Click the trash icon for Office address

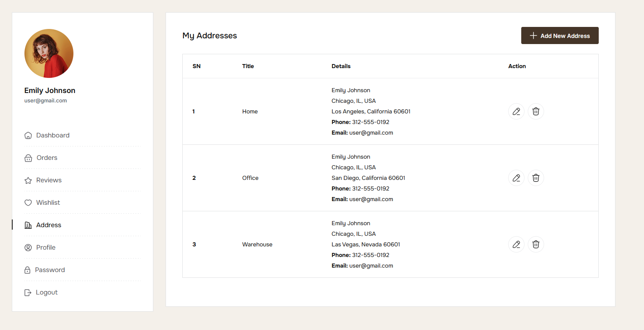pos(536,178)
